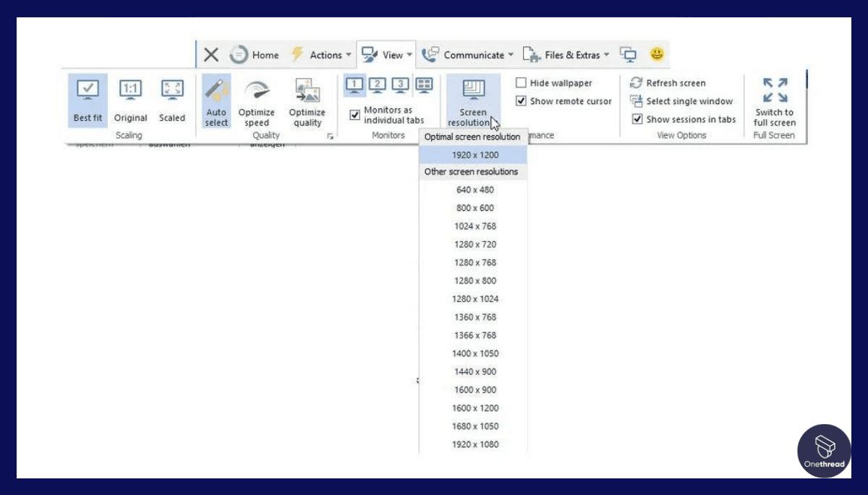This screenshot has height=495, width=868.
Task: Select the Best fit scaling mode
Action: pyautogui.click(x=87, y=100)
